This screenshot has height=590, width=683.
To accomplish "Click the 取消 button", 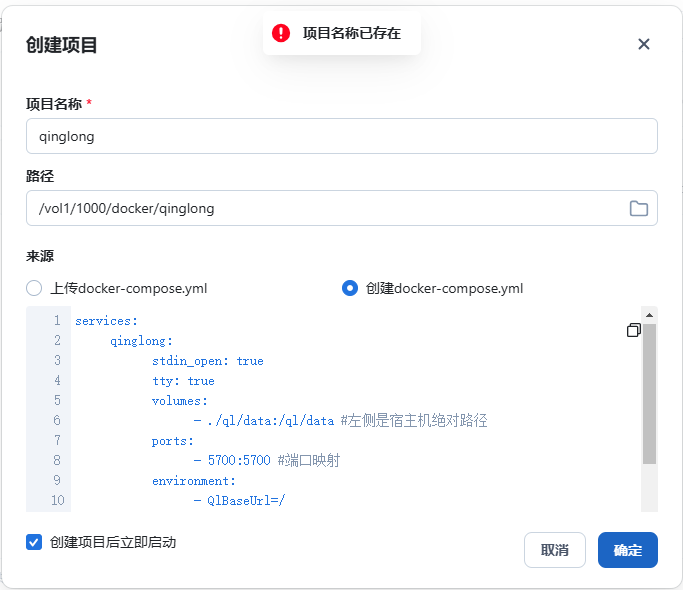I will (555, 550).
